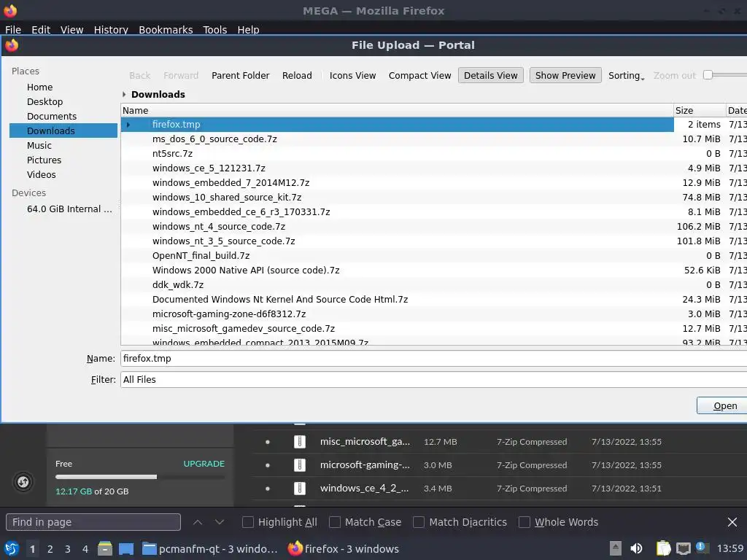Screen dimensions: 747x560
Task: Open the file manager taskbar launcher icon
Action: [105, 548]
